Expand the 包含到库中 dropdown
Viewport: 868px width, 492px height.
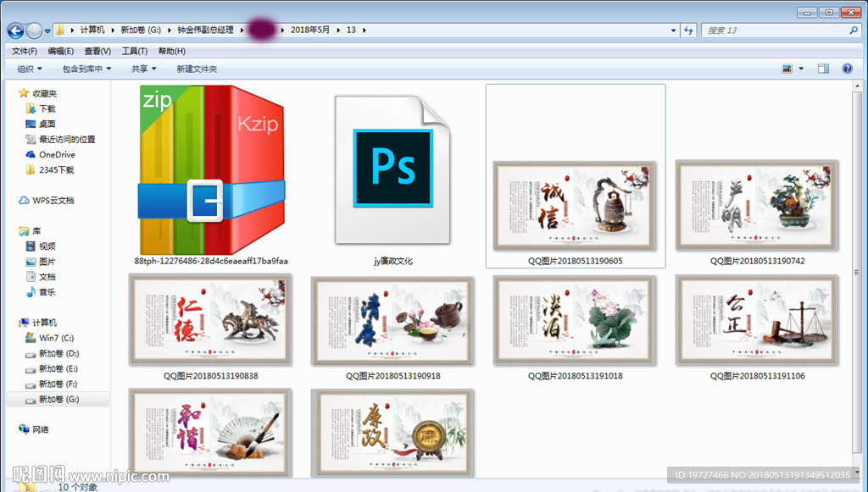click(87, 69)
